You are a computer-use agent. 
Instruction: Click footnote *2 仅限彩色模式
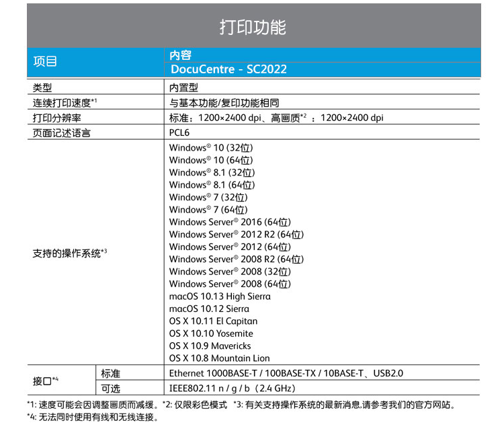195,405
